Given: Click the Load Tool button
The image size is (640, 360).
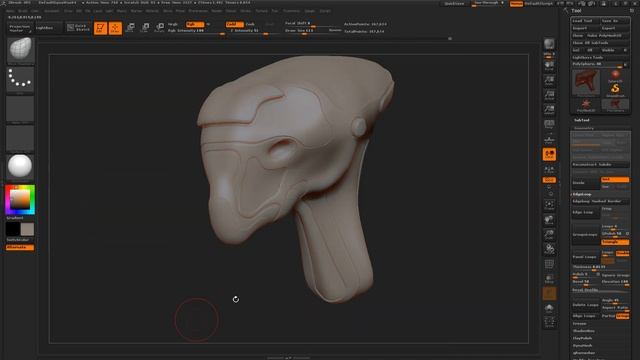Looking at the screenshot, I should [x=585, y=21].
